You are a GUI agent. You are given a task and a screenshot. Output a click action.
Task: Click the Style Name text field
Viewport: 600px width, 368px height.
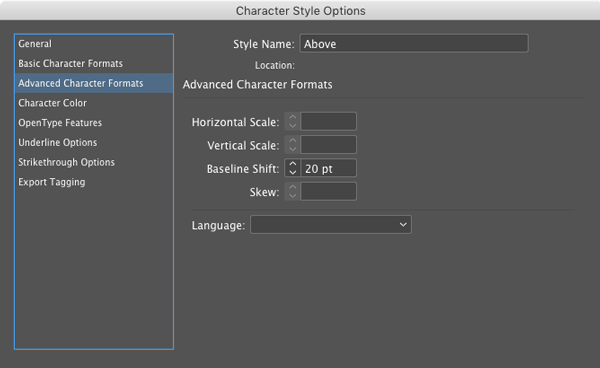(x=414, y=44)
